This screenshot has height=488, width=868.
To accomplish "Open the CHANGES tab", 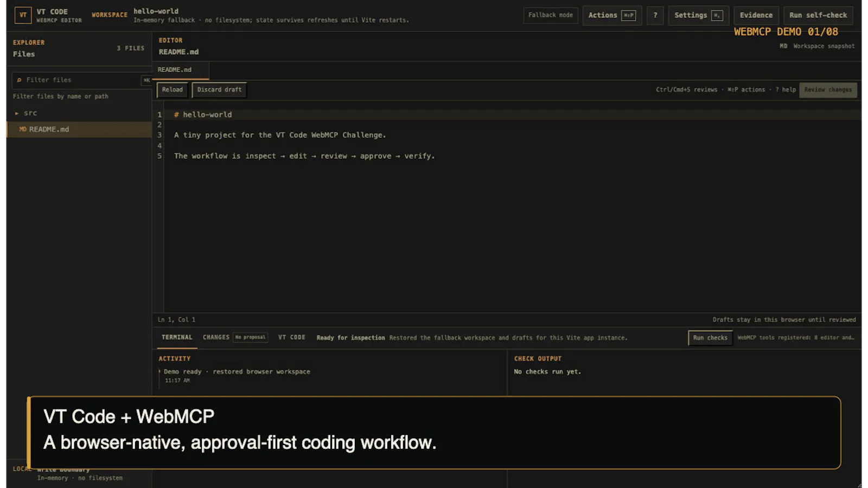I will tap(216, 337).
